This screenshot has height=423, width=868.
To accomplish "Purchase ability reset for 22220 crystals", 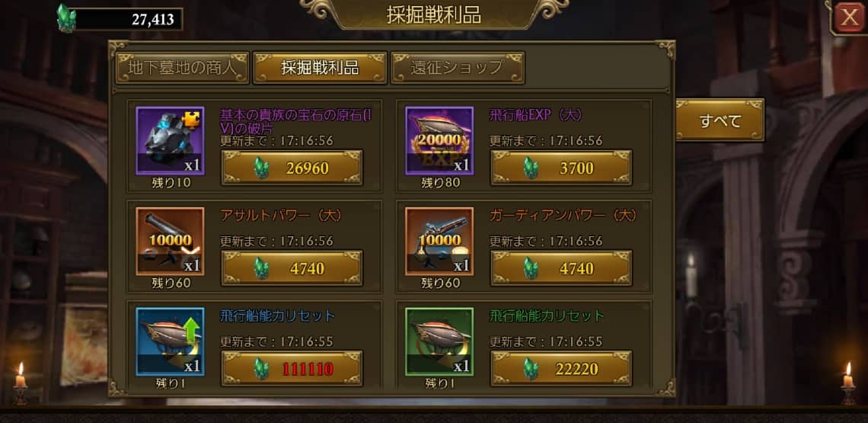I will tap(561, 369).
